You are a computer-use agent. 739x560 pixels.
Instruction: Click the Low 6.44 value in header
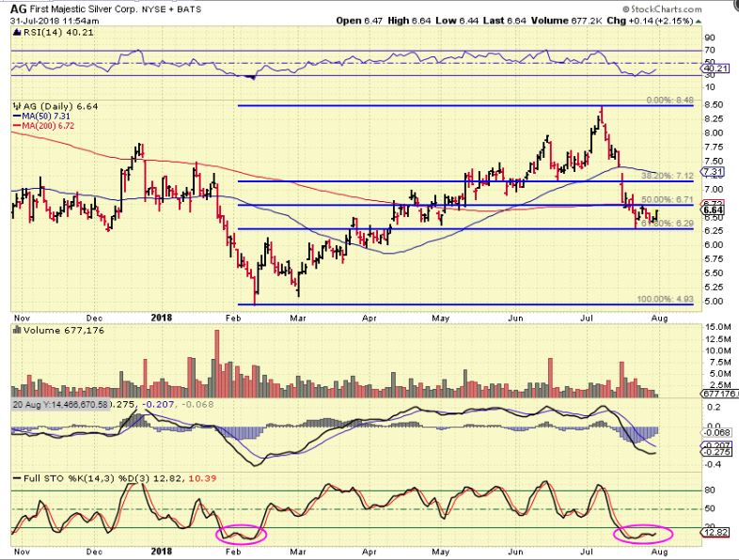pos(456,21)
